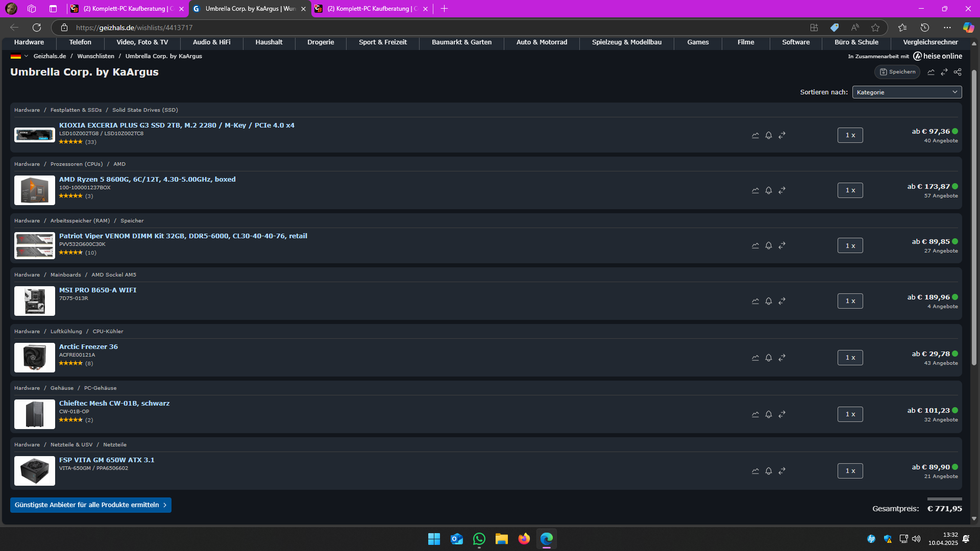This screenshot has width=980, height=551.
Task: Open quantity selector for MSI PRO B650-A
Action: click(850, 301)
